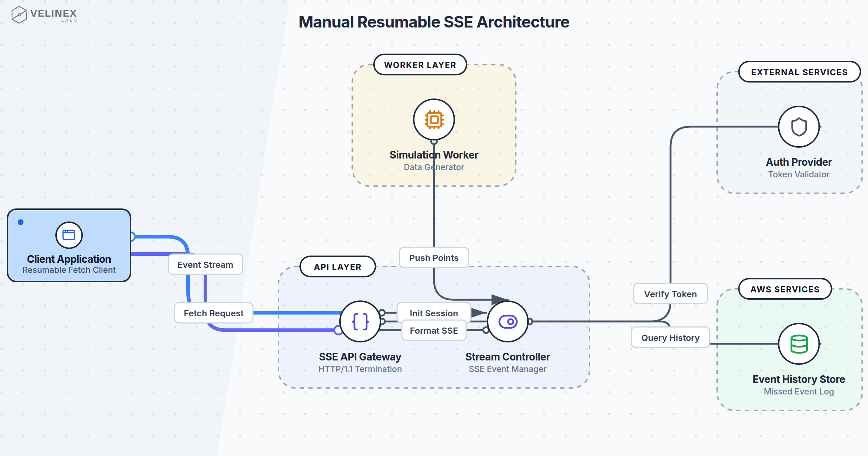Click the output port on Stream Controller's right side

coord(530,321)
